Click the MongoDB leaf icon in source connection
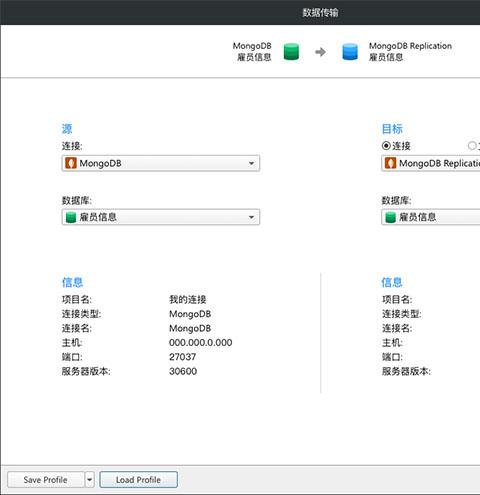Screen dimensions: 480x495 [71, 163]
